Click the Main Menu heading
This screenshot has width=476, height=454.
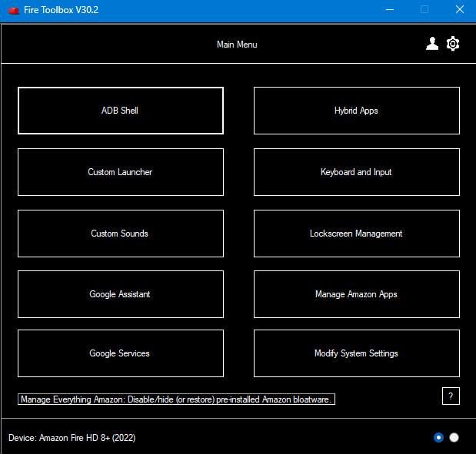[237, 45]
